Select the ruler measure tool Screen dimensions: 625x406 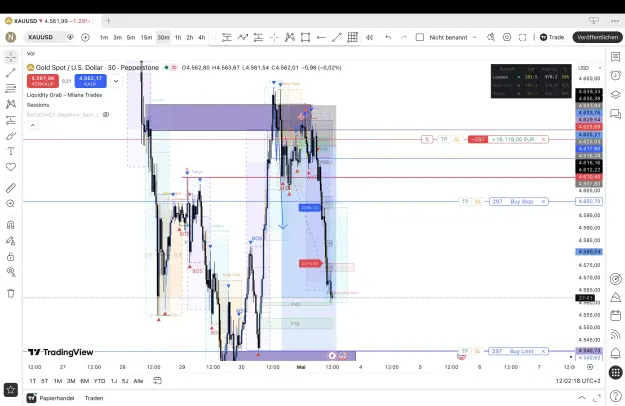pyautogui.click(x=11, y=188)
